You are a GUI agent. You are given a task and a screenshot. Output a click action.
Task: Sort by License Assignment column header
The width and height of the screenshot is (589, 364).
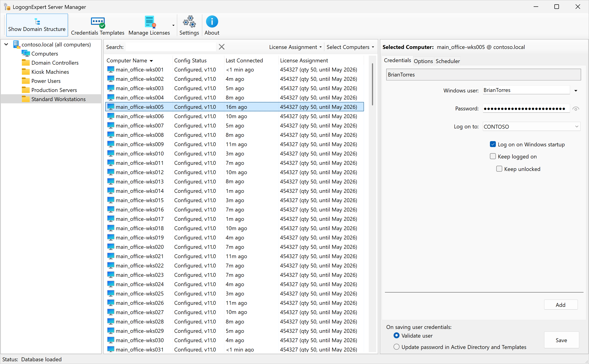321,60
